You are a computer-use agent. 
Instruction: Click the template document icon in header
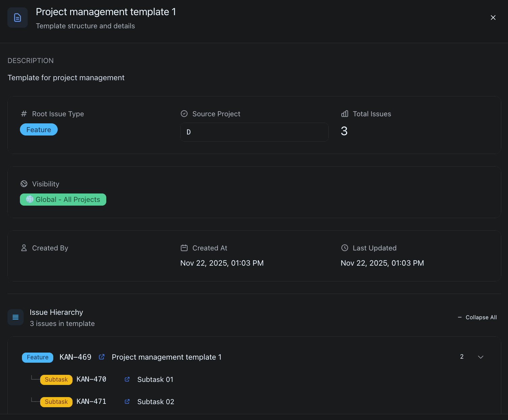18,18
